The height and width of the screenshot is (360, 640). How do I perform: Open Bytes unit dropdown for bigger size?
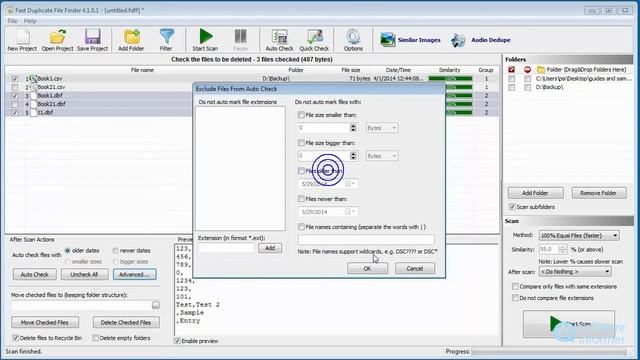382,156
